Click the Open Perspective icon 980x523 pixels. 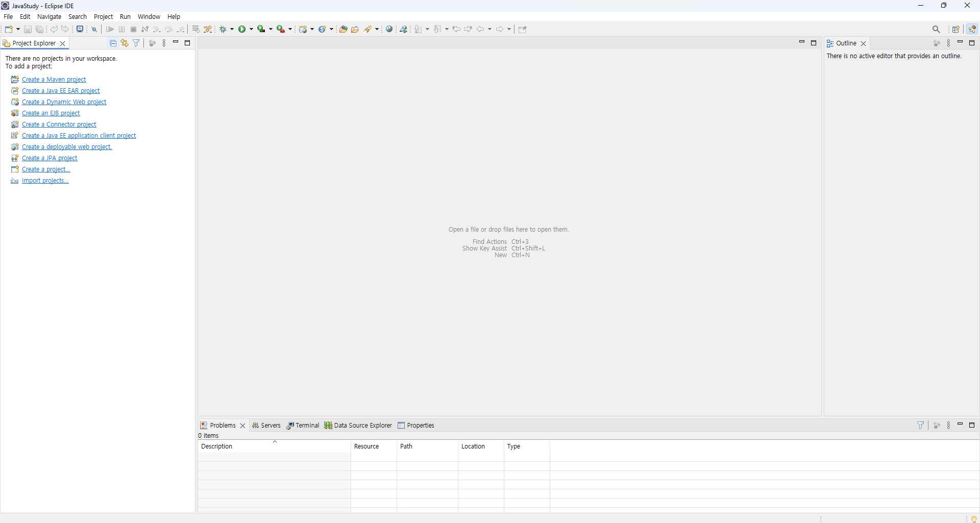pyautogui.click(x=956, y=29)
